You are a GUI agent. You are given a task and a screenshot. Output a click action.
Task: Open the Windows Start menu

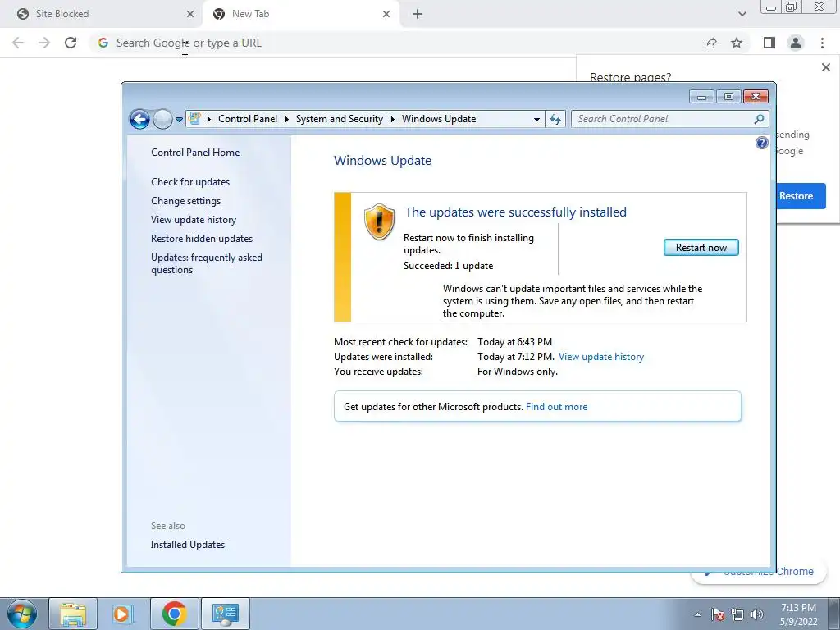pos(21,614)
